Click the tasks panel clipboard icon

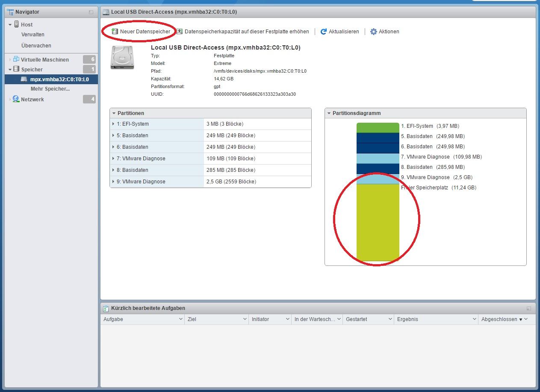tap(106, 308)
